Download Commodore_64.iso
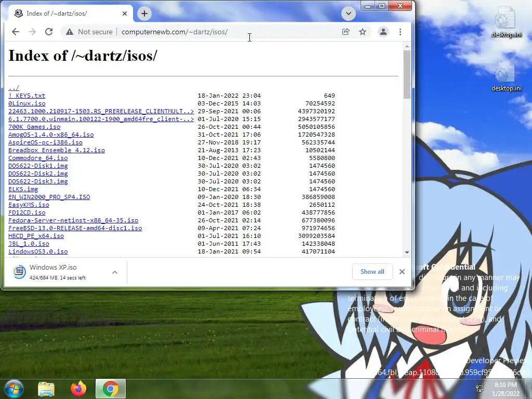 38,158
